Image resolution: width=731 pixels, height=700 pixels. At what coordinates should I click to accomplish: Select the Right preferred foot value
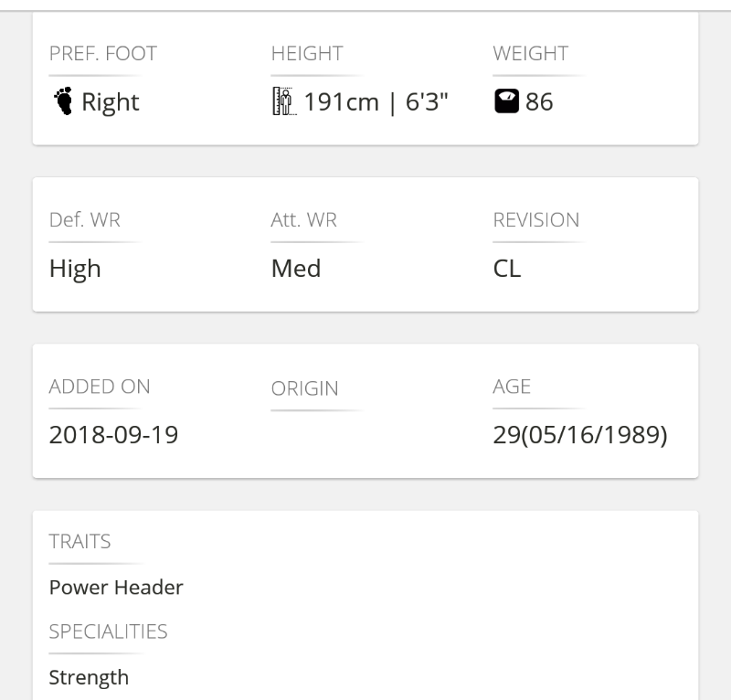pos(111,101)
